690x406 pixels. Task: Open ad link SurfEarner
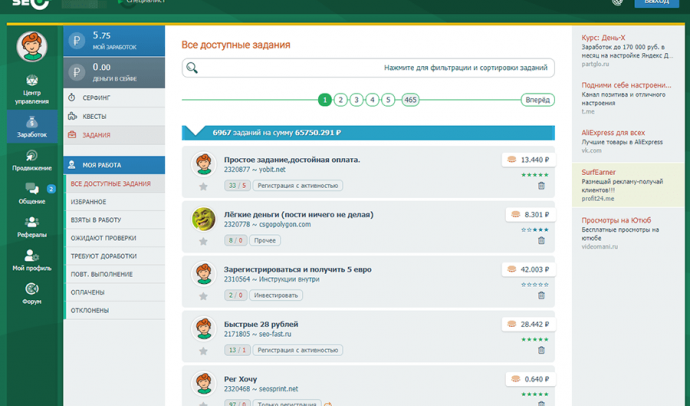(x=598, y=172)
